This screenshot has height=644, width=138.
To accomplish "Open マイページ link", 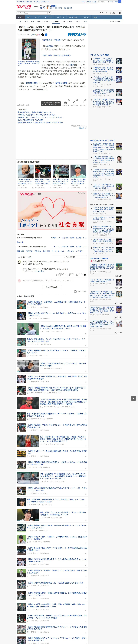I will (103, 13).
